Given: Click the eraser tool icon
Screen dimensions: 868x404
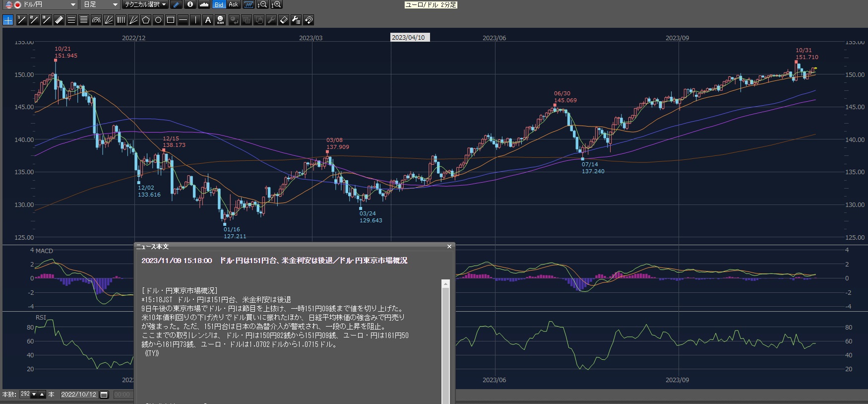Looking at the screenshot, I should coord(284,20).
